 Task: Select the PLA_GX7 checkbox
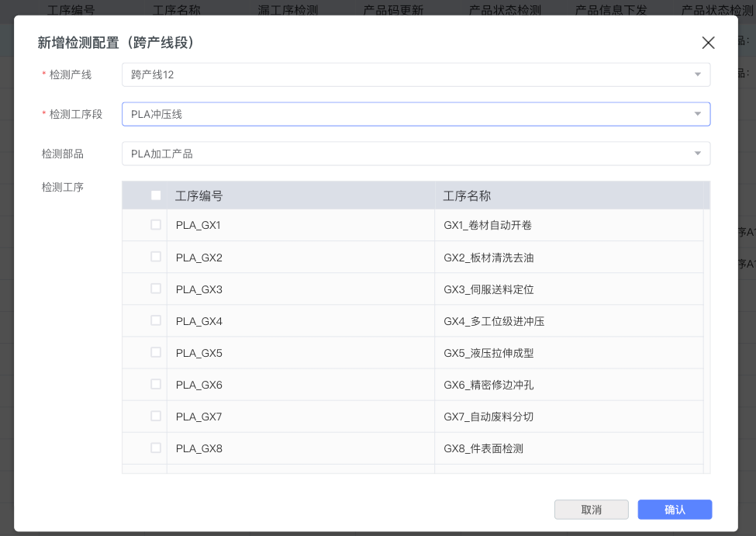pyautogui.click(x=156, y=416)
